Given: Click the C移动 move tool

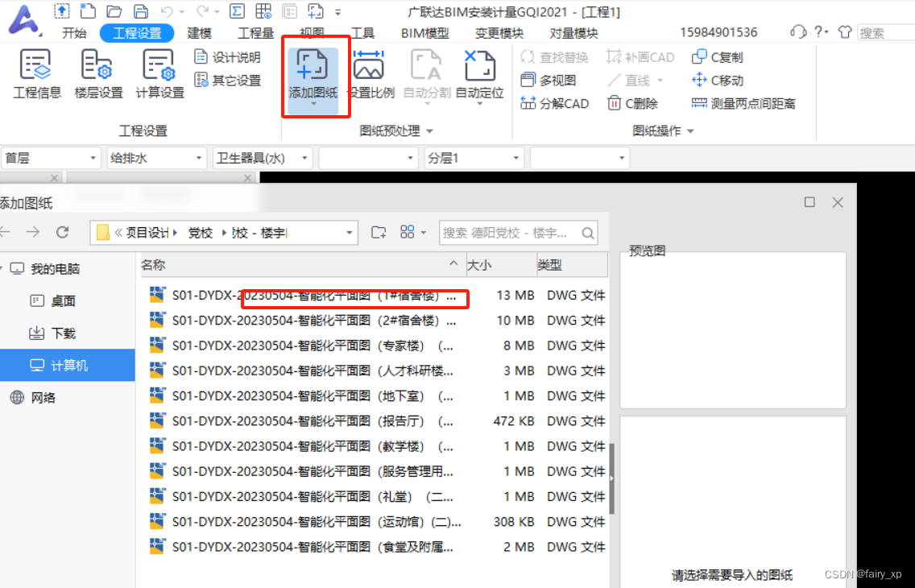Looking at the screenshot, I should pos(717,81).
